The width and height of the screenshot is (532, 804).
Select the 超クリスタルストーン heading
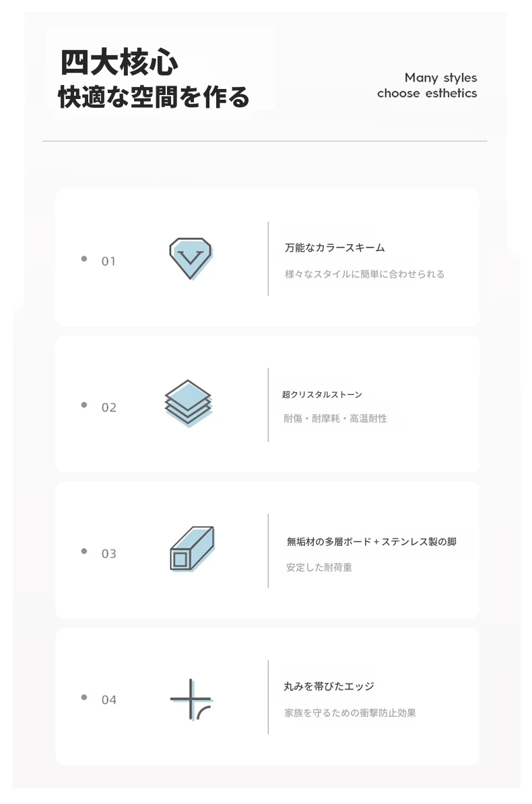pos(322,394)
